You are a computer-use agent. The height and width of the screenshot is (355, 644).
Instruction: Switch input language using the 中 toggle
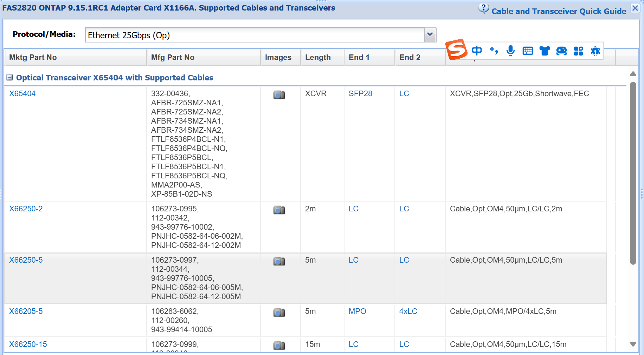[477, 51]
